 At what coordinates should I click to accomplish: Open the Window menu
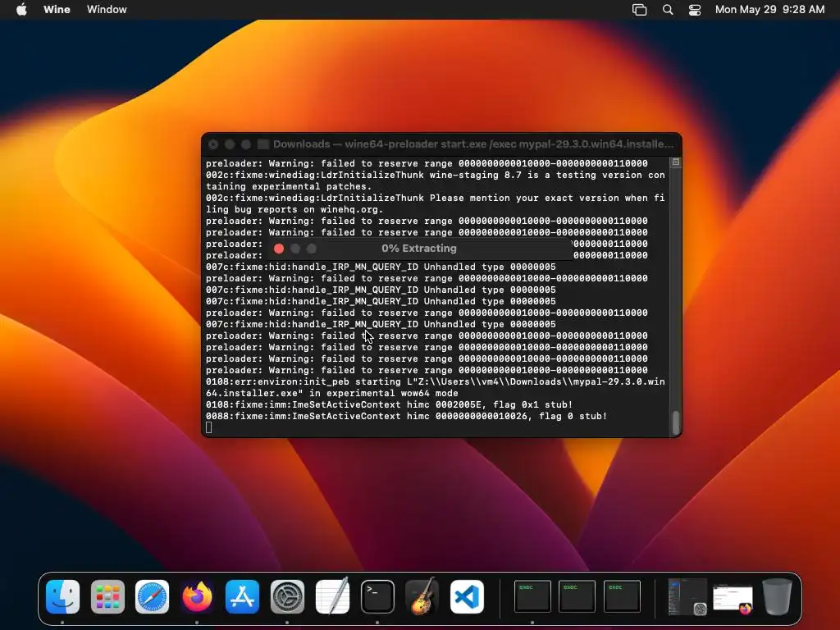tap(107, 10)
